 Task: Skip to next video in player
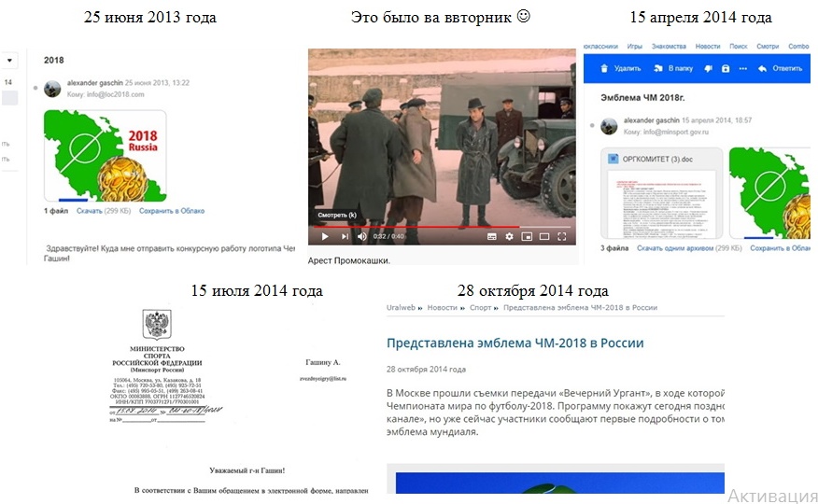[345, 237]
